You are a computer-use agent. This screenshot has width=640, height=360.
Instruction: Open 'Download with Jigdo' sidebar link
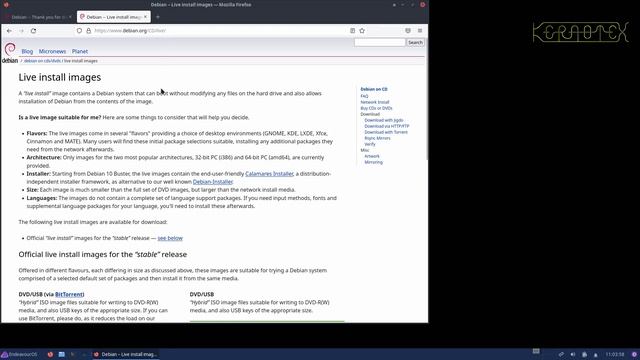coord(384,120)
